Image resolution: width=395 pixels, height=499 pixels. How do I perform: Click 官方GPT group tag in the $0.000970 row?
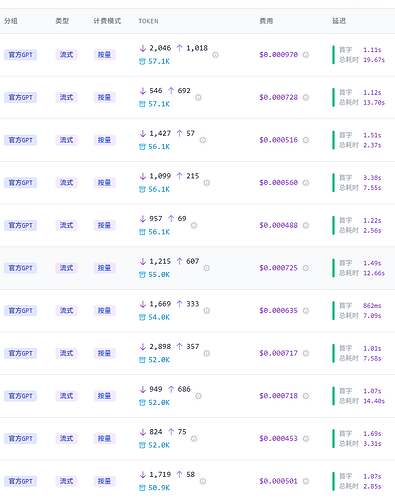pos(20,55)
